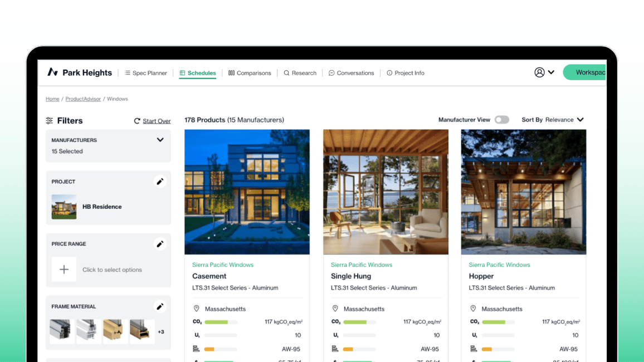
Task: Switch to the Spec Planner tab
Action: [x=145, y=73]
